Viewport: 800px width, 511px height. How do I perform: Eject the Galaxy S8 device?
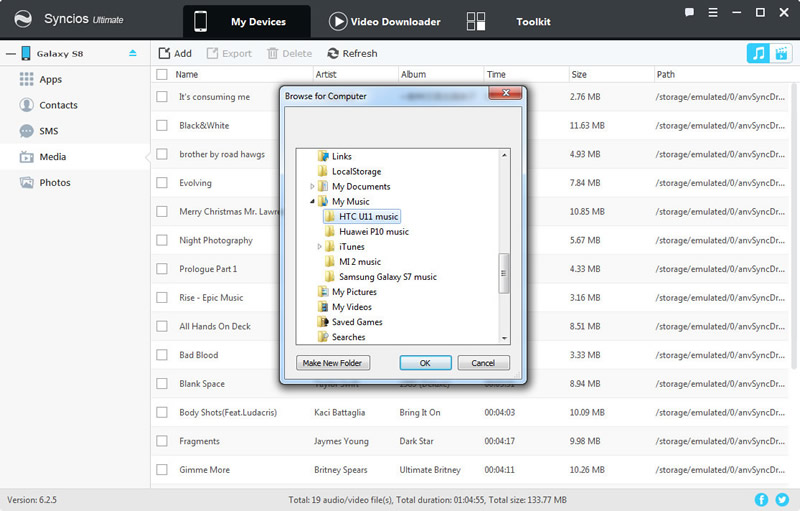coord(133,53)
